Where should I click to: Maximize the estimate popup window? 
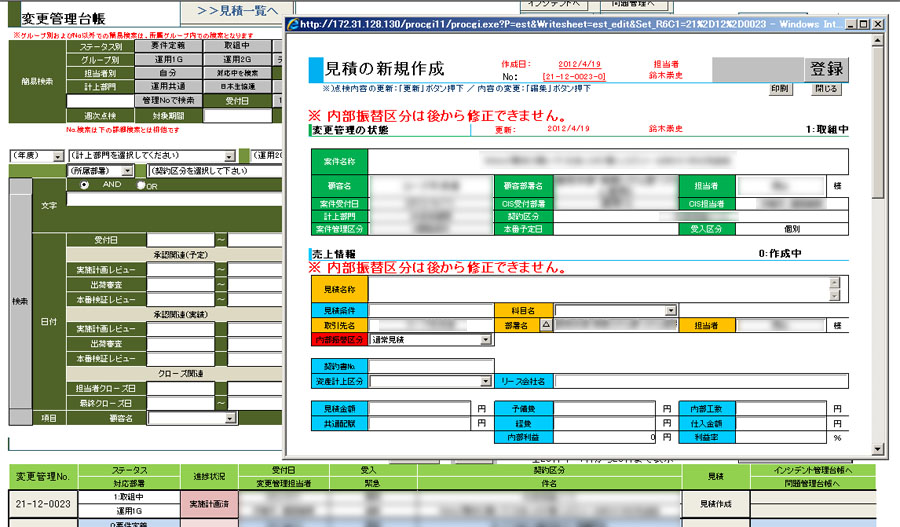click(x=864, y=24)
